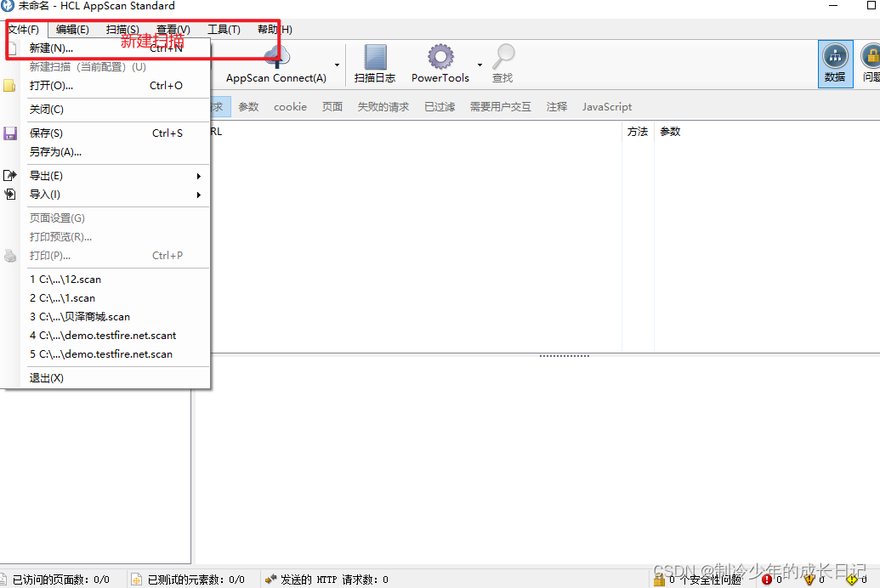Viewport: 880px width, 588px height.
Task: Open the 扫描日志 scan log toolbar icon
Action: point(374,63)
